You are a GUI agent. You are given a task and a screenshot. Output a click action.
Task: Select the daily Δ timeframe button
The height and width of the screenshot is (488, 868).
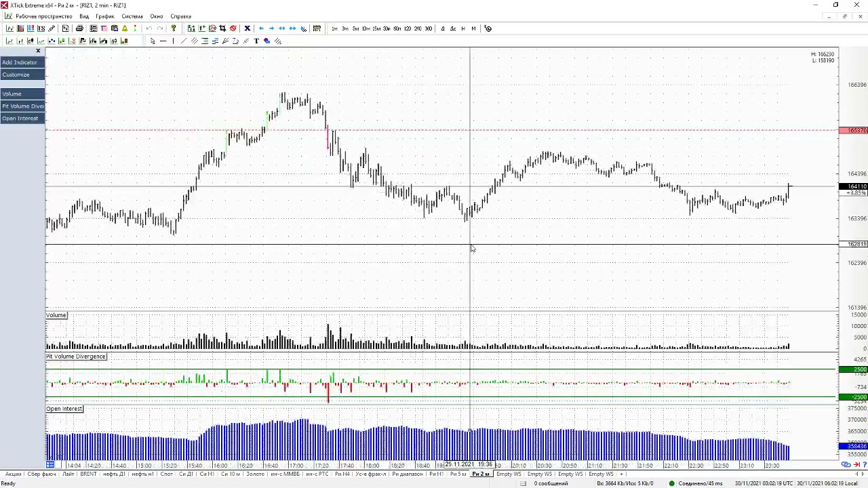coord(443,28)
